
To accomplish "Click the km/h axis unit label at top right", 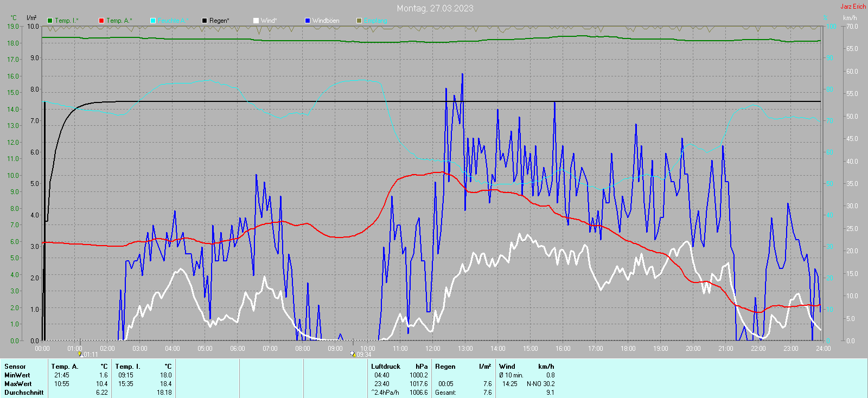I will coord(850,18).
